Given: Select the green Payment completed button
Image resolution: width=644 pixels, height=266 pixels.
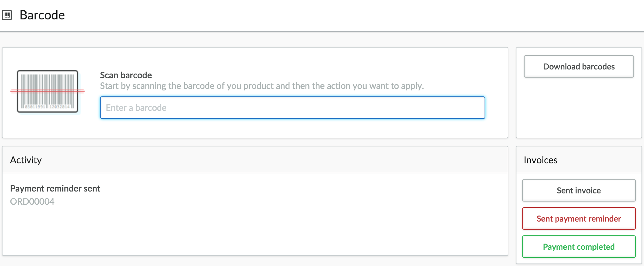Looking at the screenshot, I should pos(579,247).
